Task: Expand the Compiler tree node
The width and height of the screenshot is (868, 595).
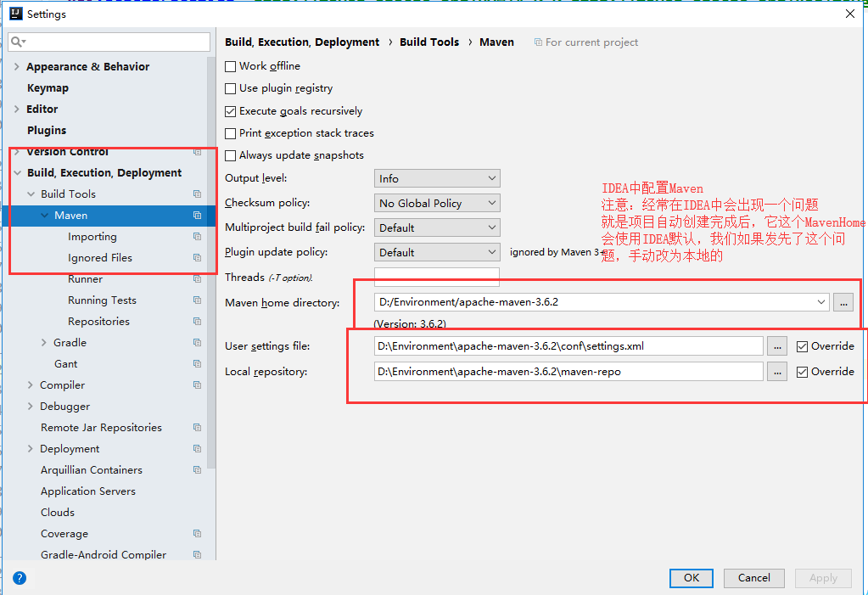Action: coord(31,385)
